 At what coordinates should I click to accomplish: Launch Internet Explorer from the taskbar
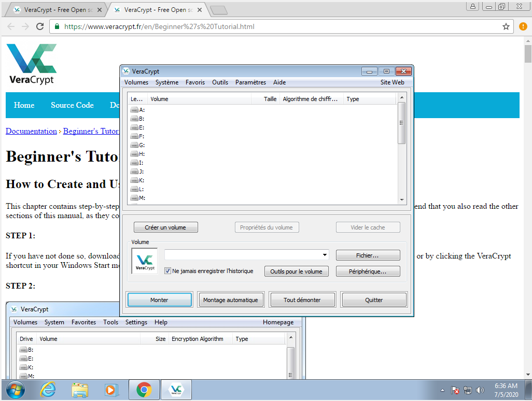48,390
